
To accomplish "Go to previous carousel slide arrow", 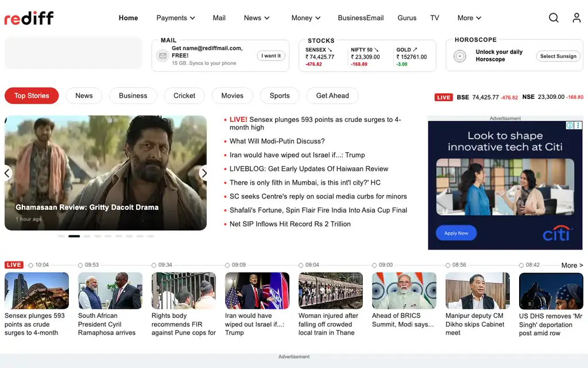I will tap(7, 173).
